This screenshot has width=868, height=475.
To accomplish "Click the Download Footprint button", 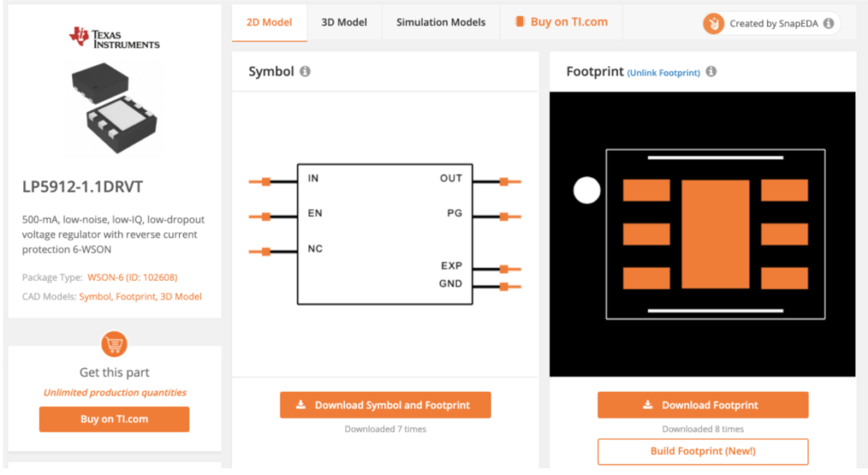I will coord(703,405).
